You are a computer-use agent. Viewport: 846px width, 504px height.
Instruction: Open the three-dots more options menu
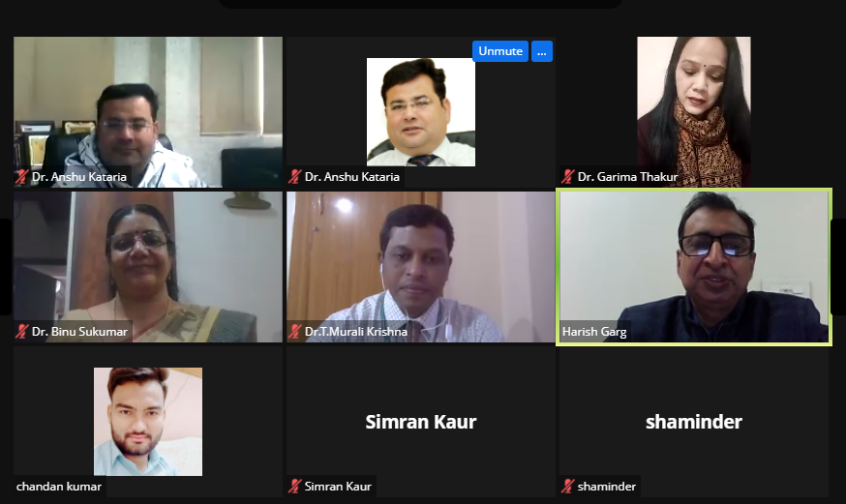tap(542, 51)
